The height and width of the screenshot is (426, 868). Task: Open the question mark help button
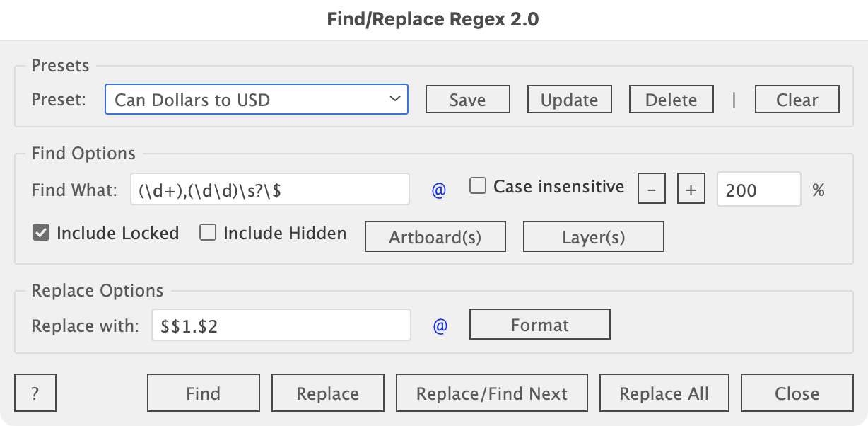35,393
